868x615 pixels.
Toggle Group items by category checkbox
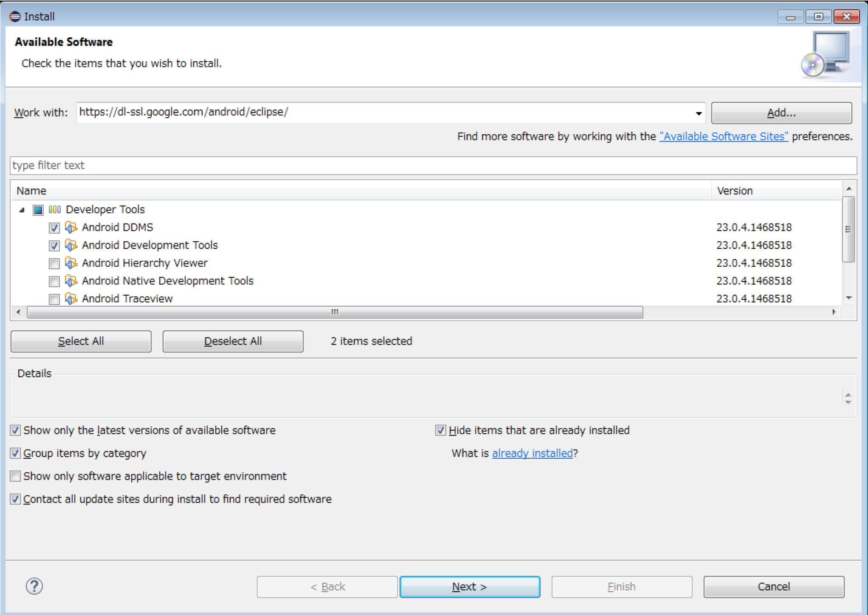click(x=15, y=453)
